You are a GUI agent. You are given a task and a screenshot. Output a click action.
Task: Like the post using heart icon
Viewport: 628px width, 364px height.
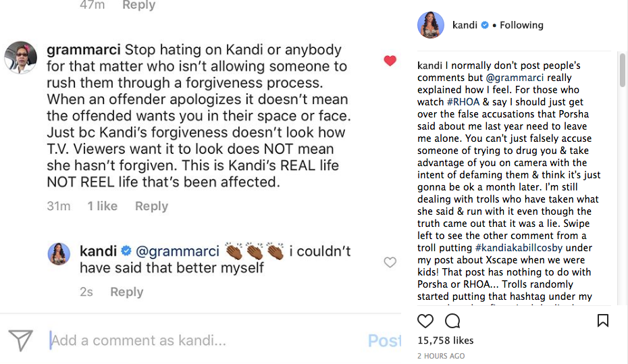pos(425,321)
